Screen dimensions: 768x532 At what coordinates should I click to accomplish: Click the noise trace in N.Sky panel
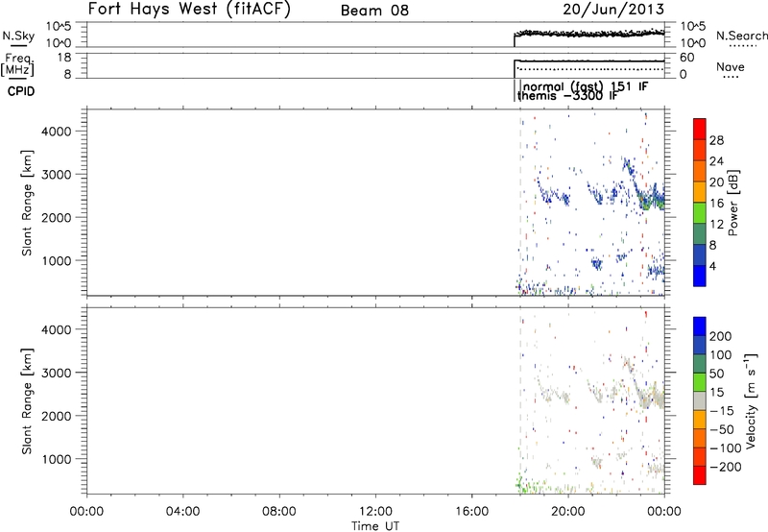coord(589,34)
